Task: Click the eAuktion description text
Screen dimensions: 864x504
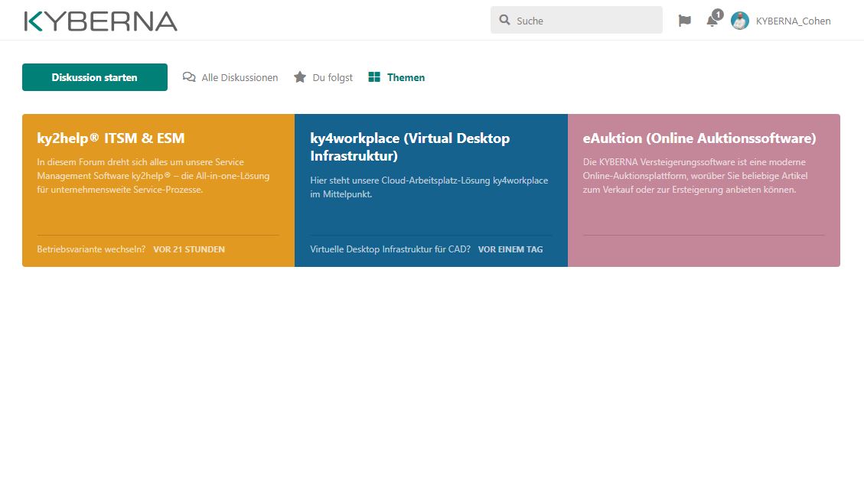Action: 696,176
